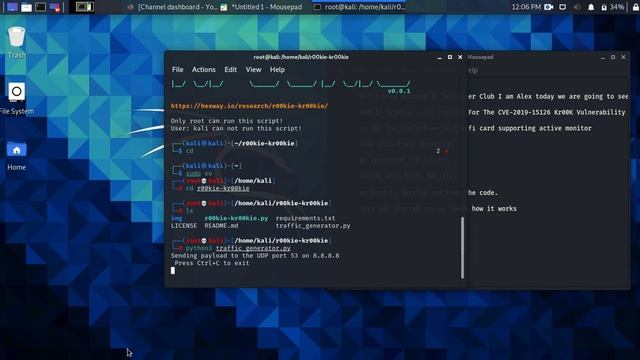
Task: Click README.md in the ls output
Action: pos(221,225)
